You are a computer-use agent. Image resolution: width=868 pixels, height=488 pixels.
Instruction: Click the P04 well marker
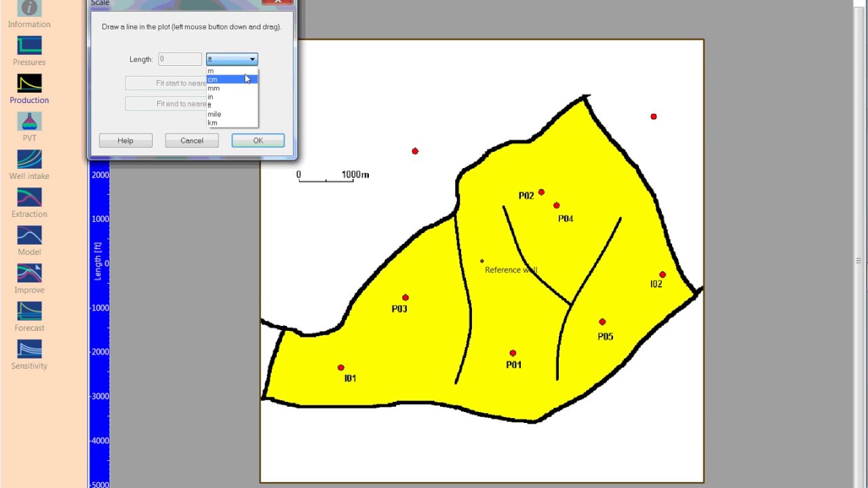point(557,205)
